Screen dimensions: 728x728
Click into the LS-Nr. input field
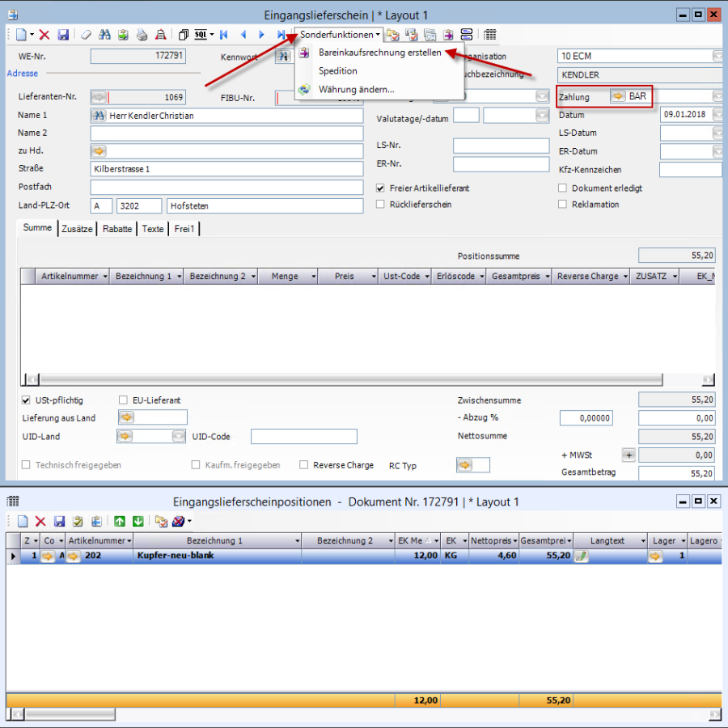501,146
